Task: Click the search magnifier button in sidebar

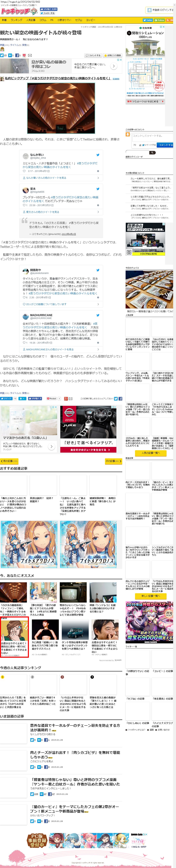Action: (152, 153)
